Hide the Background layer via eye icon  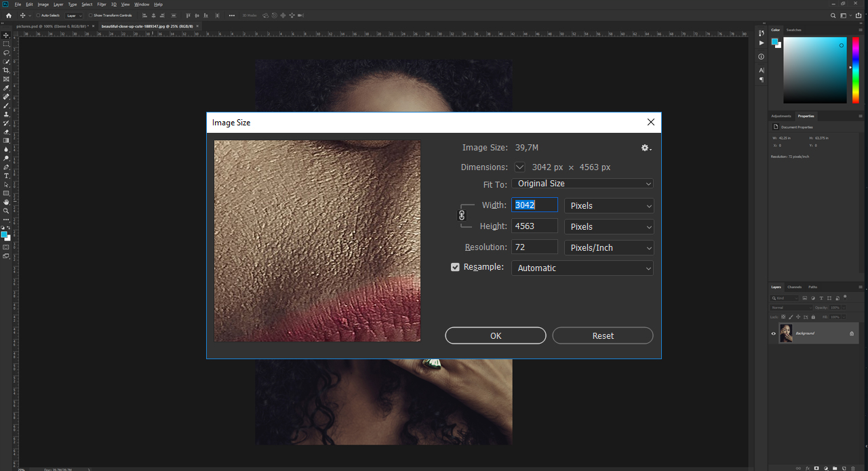click(773, 333)
